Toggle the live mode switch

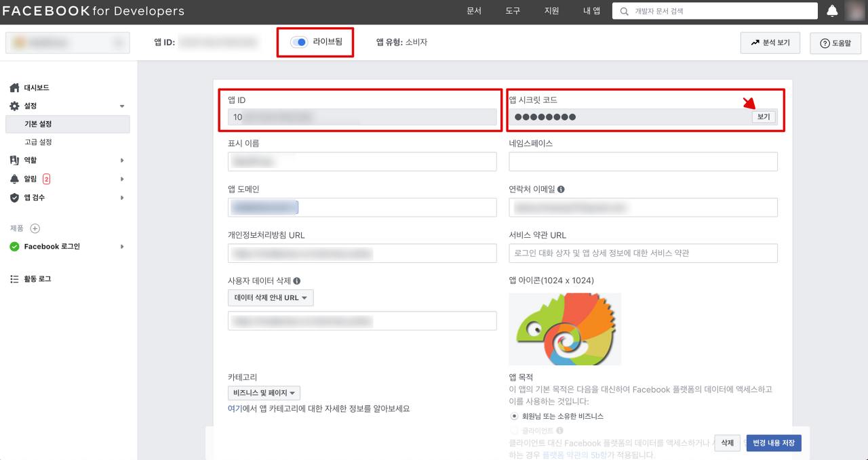(x=299, y=42)
